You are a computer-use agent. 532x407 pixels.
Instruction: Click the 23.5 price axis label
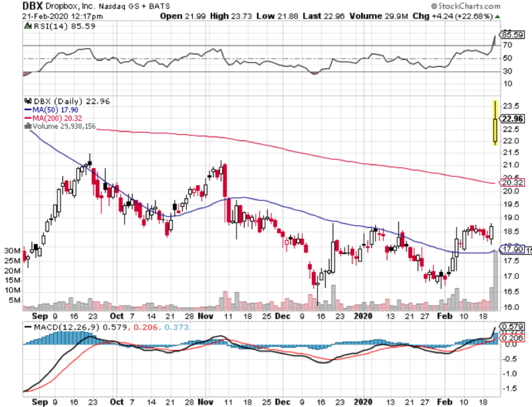click(511, 106)
